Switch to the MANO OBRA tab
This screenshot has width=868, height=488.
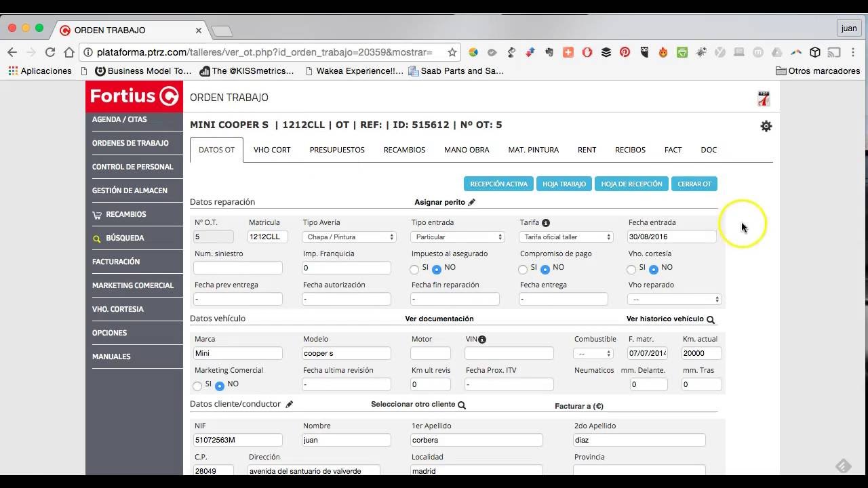coord(467,150)
